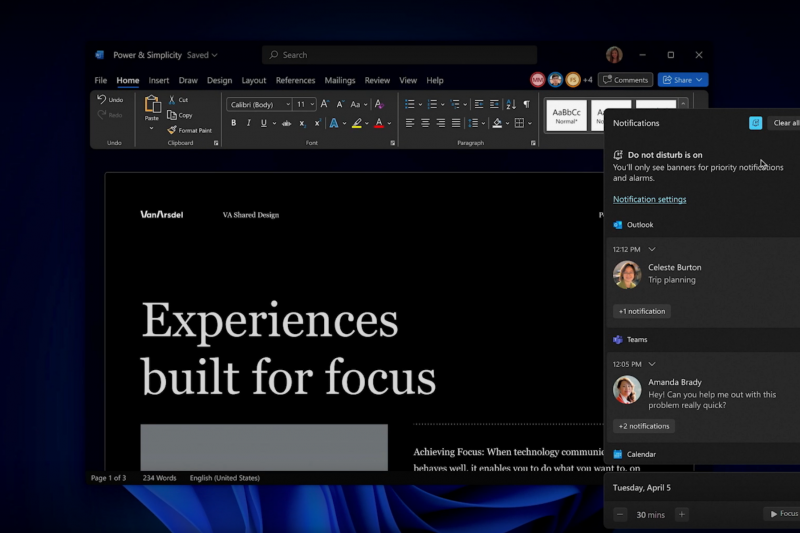Switch to the Draw tab
The height and width of the screenshot is (533, 800).
point(188,81)
